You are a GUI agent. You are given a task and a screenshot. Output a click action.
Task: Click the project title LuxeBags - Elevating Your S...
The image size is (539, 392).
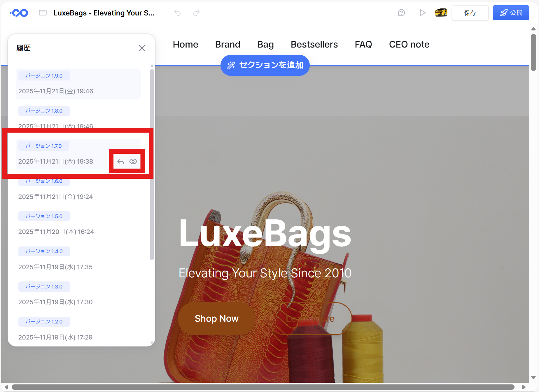tap(104, 13)
